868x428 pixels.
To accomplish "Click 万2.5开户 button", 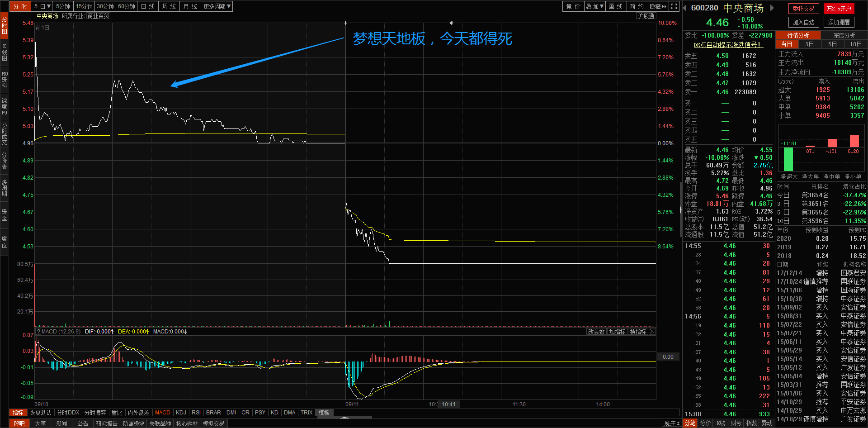I will [x=839, y=9].
